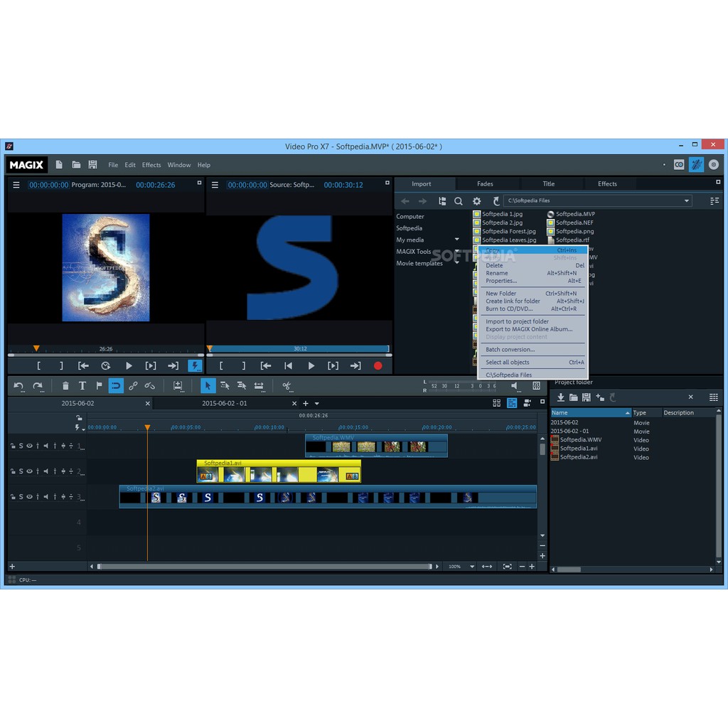Expand the Movie templates dropdown arrow
The width and height of the screenshot is (728, 728).
[x=457, y=263]
